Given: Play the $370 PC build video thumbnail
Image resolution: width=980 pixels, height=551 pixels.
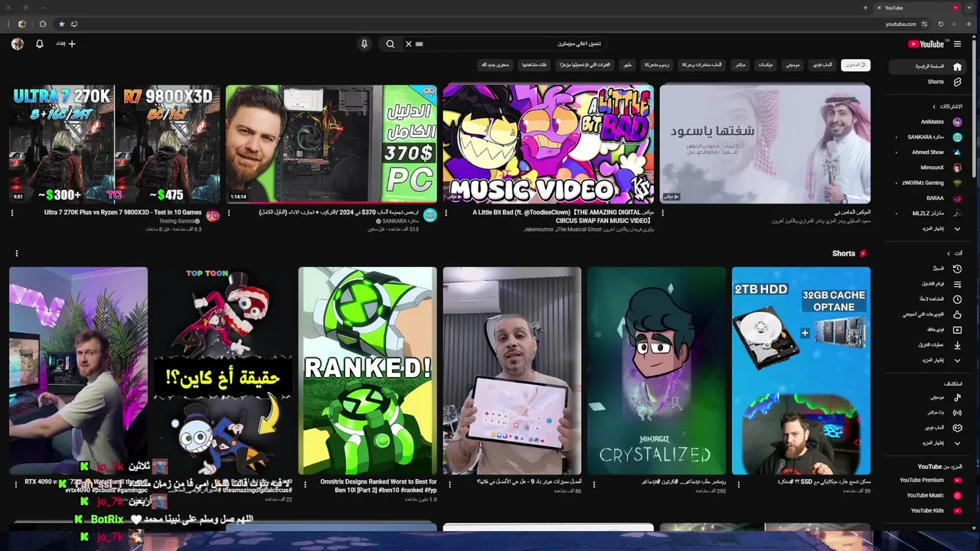Looking at the screenshot, I should 332,144.
